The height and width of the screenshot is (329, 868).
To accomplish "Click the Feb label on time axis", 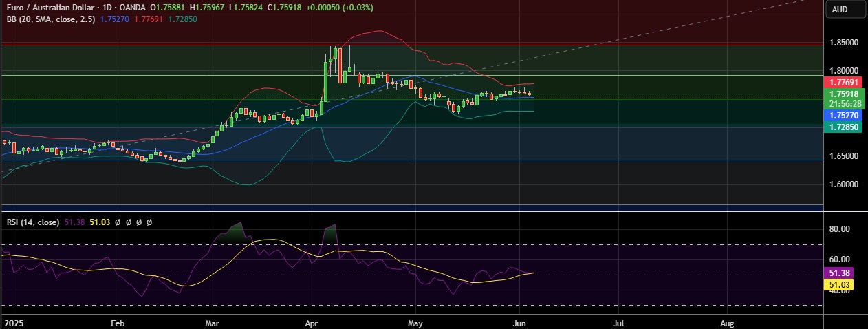I will pos(117,322).
